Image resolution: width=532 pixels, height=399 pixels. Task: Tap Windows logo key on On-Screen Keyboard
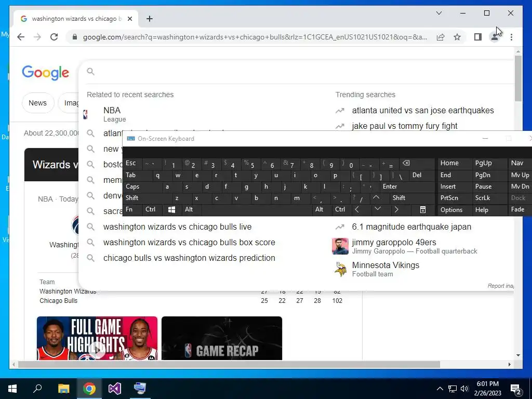171,210
